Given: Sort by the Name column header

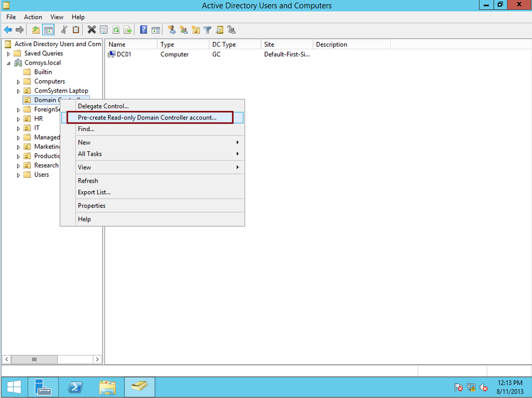Looking at the screenshot, I should 131,44.
